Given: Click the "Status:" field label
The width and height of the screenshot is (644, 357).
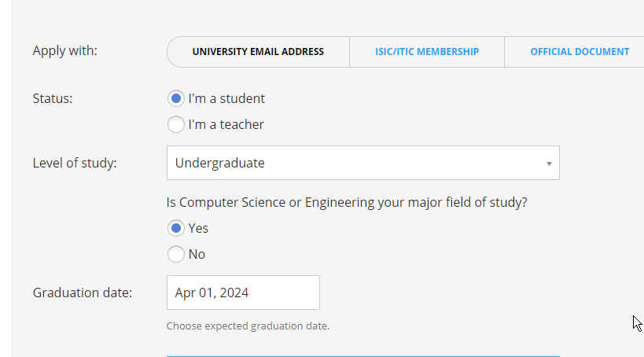Looking at the screenshot, I should tap(53, 98).
